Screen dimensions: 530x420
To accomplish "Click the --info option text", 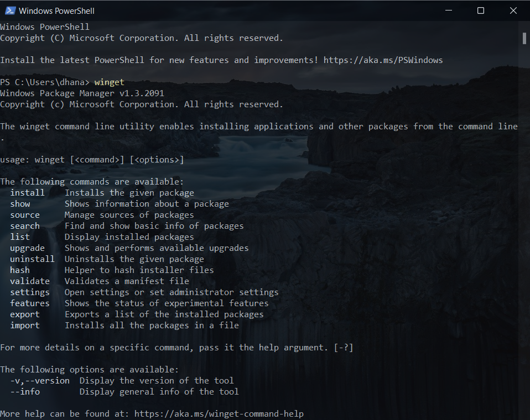I will click(x=25, y=392).
